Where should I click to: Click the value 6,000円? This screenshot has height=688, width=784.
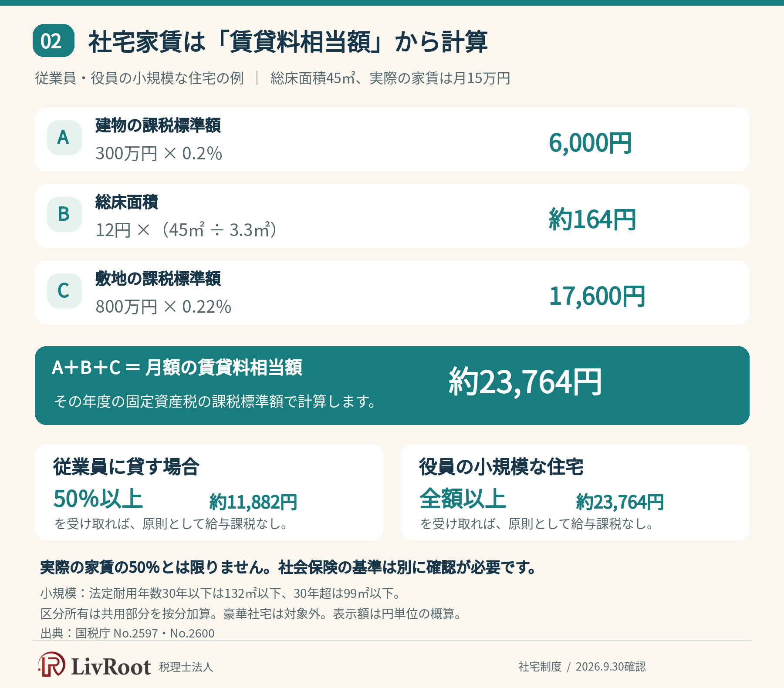pyautogui.click(x=590, y=143)
